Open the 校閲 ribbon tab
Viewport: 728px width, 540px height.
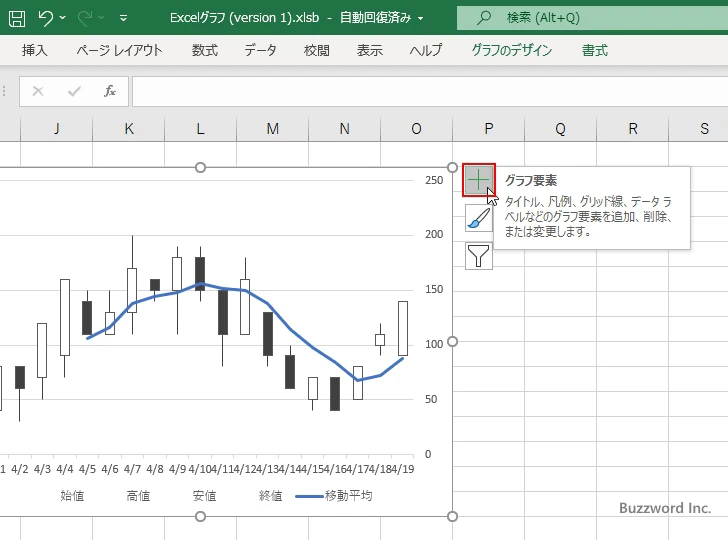(317, 50)
